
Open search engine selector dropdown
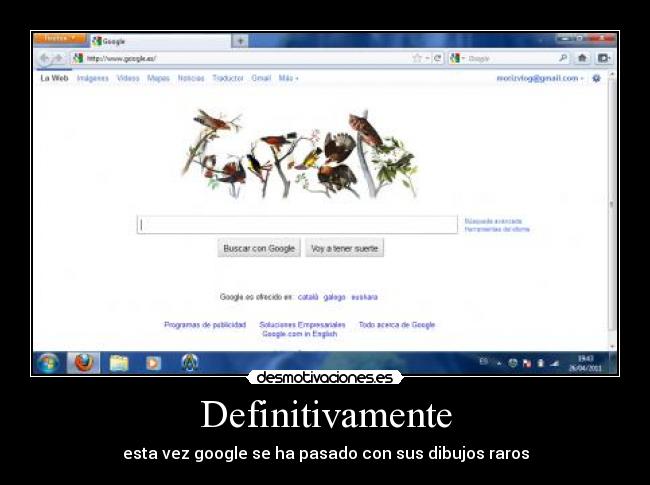[457, 58]
